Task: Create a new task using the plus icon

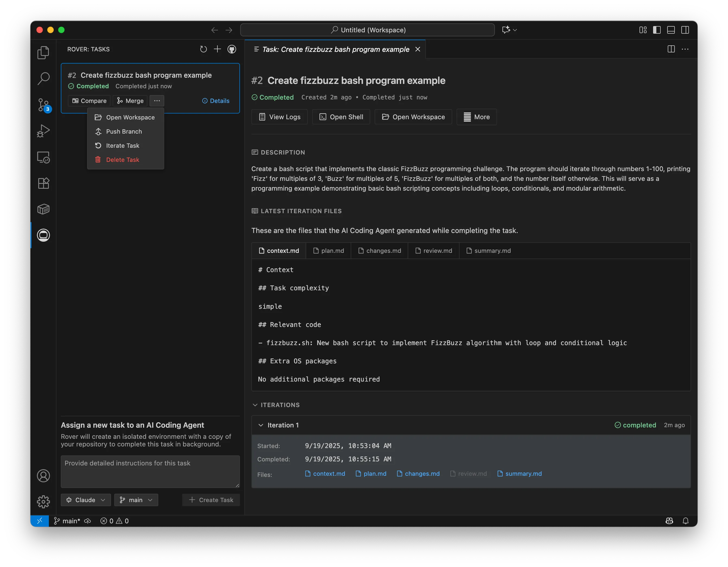Action: (217, 49)
